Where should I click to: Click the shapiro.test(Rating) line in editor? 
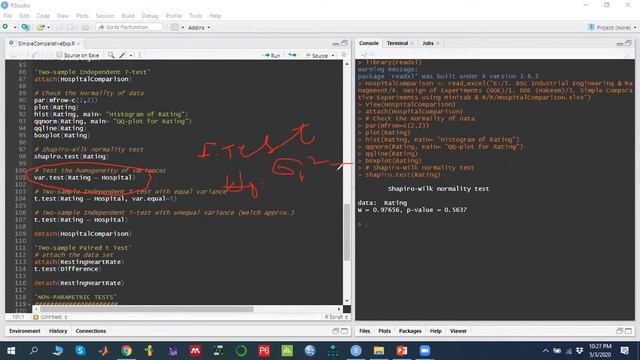(71, 156)
